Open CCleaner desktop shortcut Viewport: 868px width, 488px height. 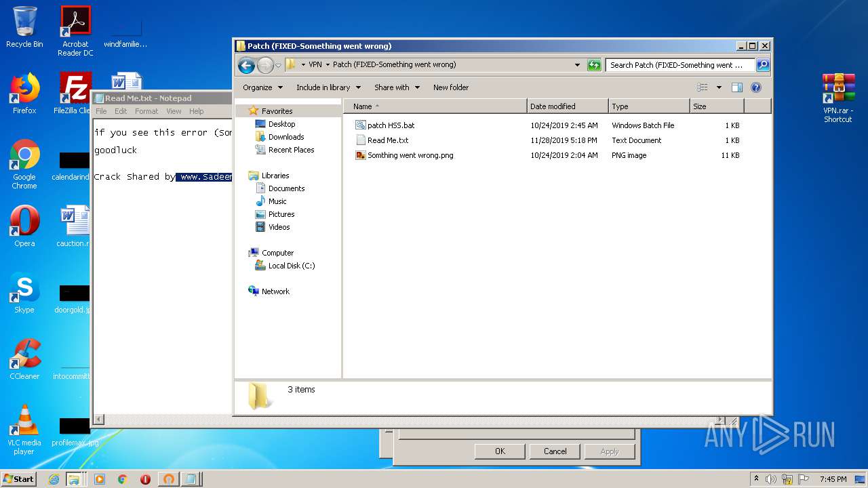pos(24,359)
